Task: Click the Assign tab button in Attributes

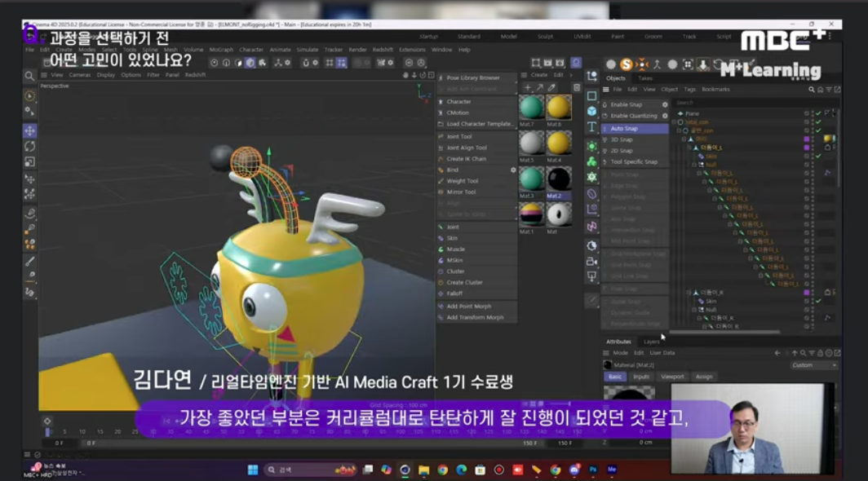Action: click(x=703, y=377)
